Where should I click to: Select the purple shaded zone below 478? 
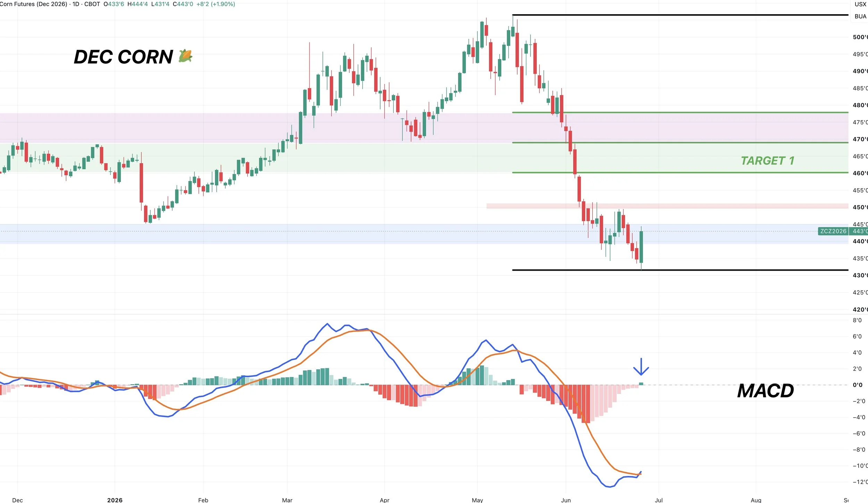tap(424, 127)
